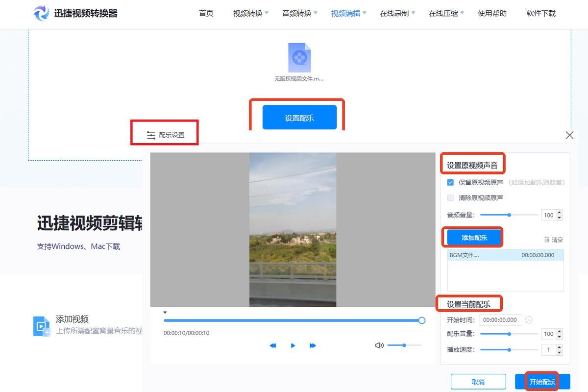This screenshot has height=392, width=588.
Task: Expand the 音频转换 dropdown menu
Action: (x=299, y=13)
